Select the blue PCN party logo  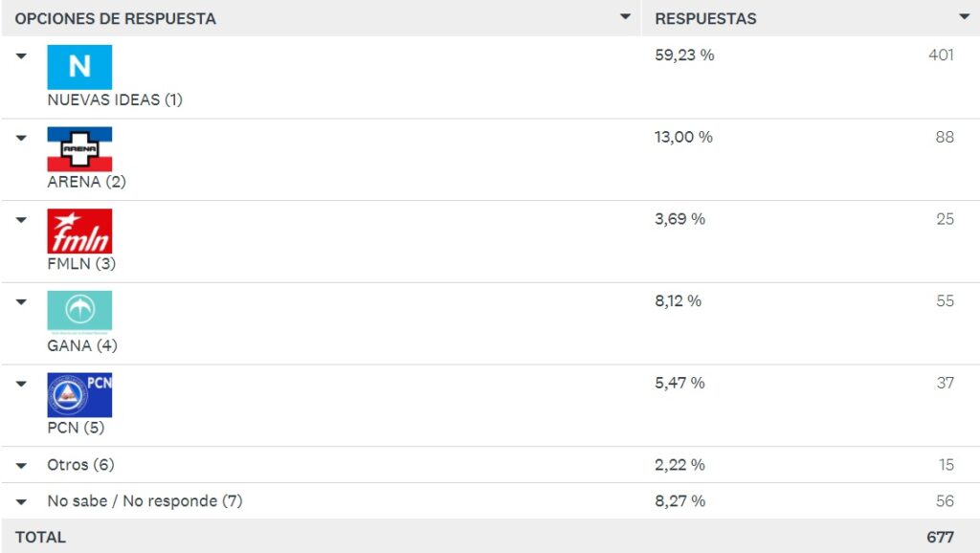pyautogui.click(x=79, y=394)
